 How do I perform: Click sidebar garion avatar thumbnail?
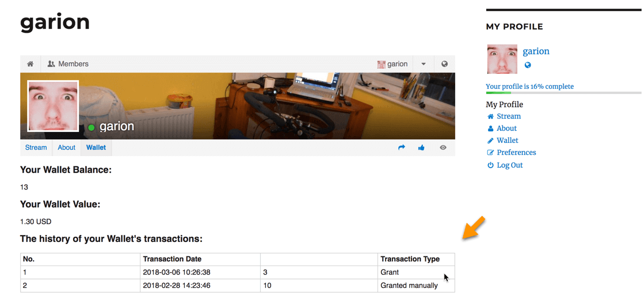(502, 59)
